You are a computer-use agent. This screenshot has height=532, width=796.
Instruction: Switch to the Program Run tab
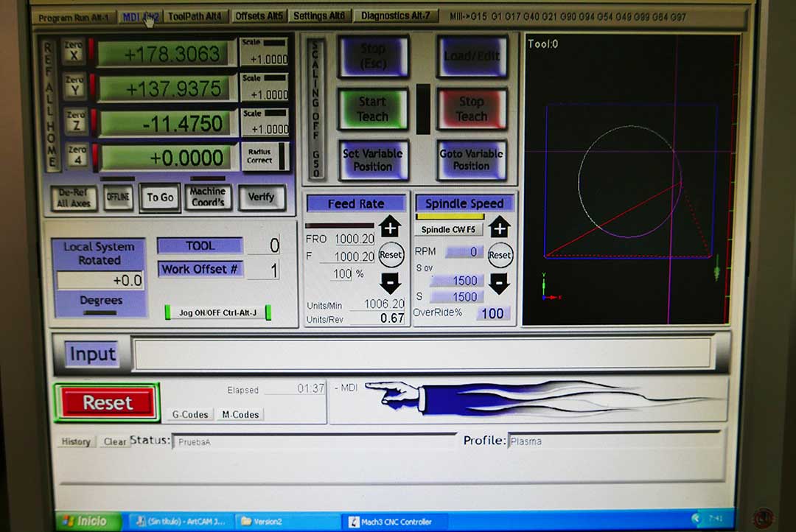pyautogui.click(x=73, y=18)
